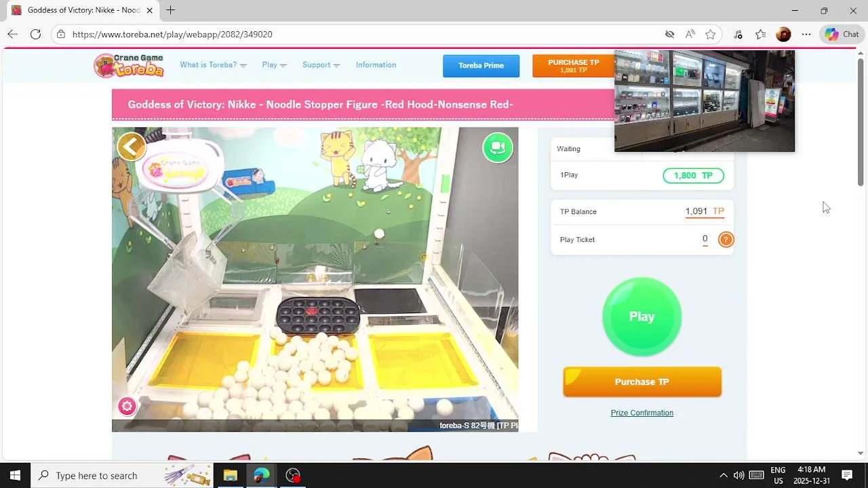The image size is (868, 488).
Task: Open the browser profile avatar
Action: pyautogui.click(x=783, y=34)
